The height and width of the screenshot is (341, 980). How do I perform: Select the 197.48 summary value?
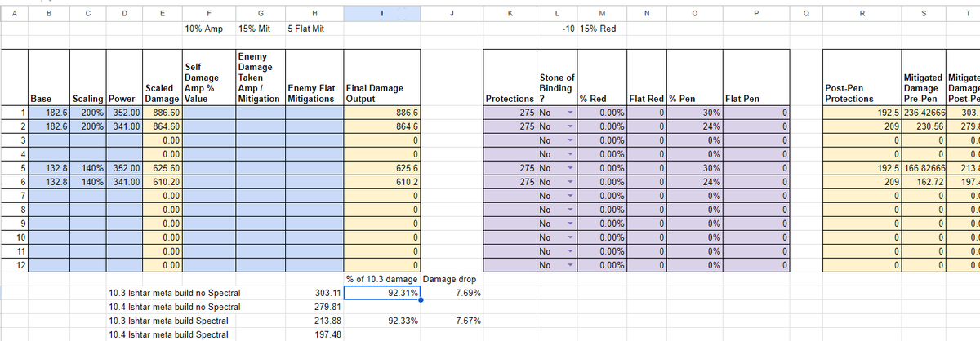coord(314,335)
